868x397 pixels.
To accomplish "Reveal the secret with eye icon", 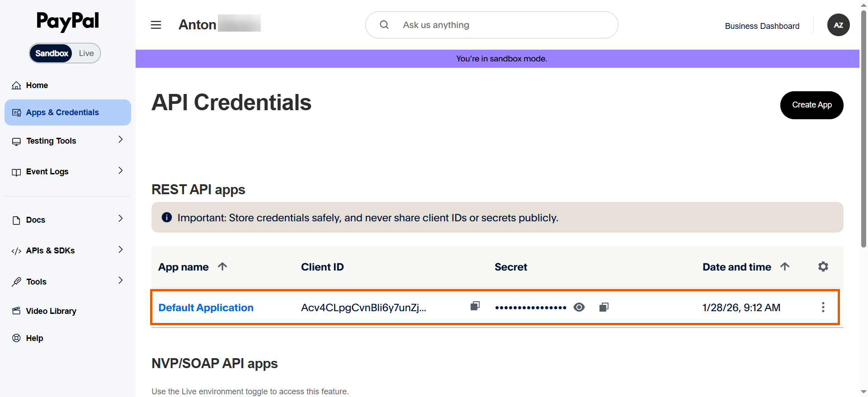I will [579, 308].
